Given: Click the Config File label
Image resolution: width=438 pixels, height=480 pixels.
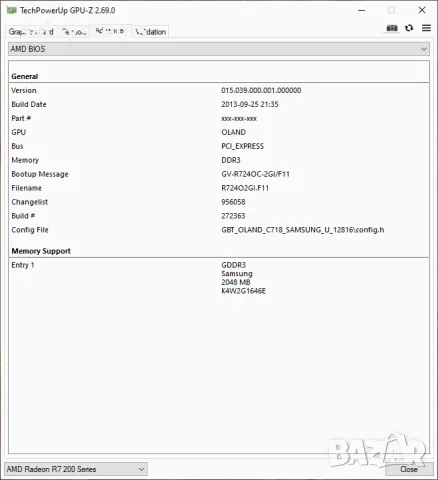Looking at the screenshot, I should [30, 230].
